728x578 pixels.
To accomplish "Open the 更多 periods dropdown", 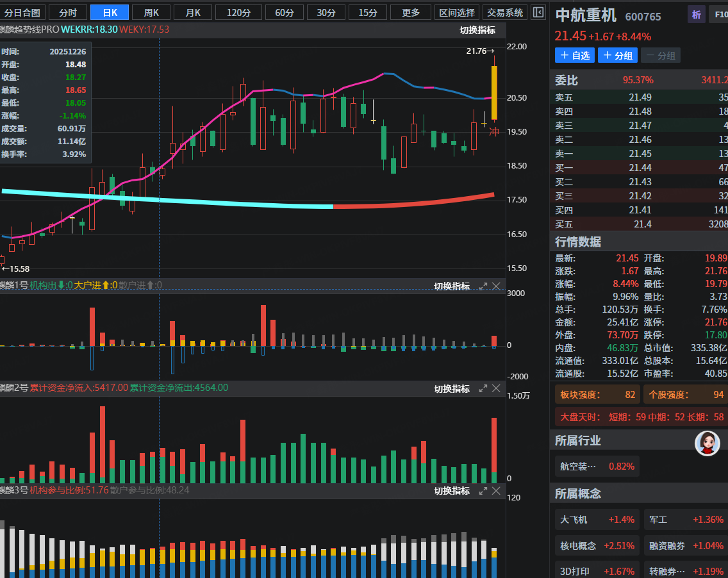I will pos(411,12).
